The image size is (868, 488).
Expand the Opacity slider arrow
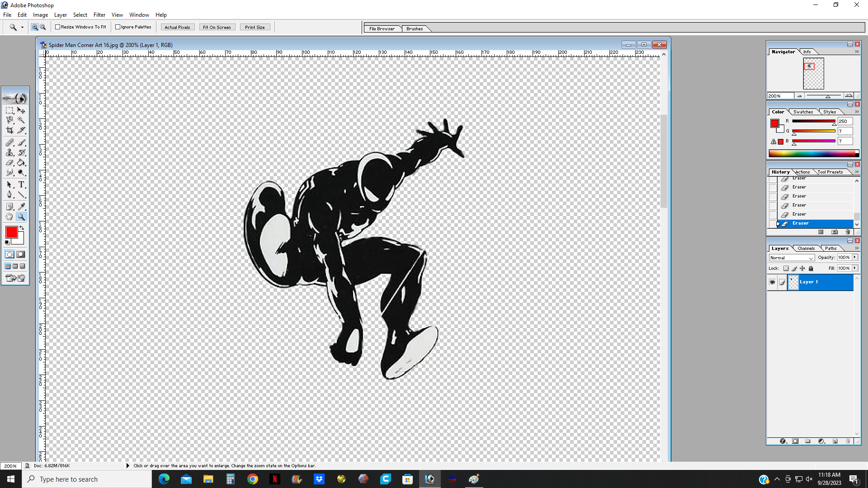[855, 257]
